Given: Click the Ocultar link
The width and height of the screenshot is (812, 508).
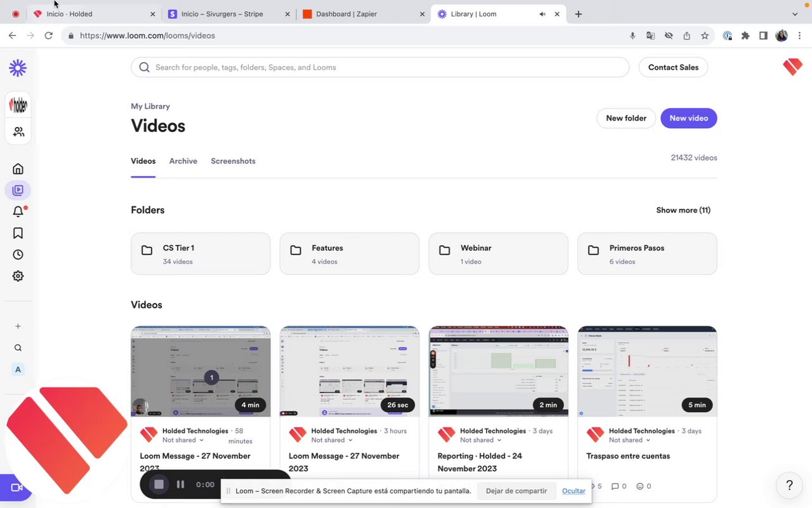Looking at the screenshot, I should point(573,491).
